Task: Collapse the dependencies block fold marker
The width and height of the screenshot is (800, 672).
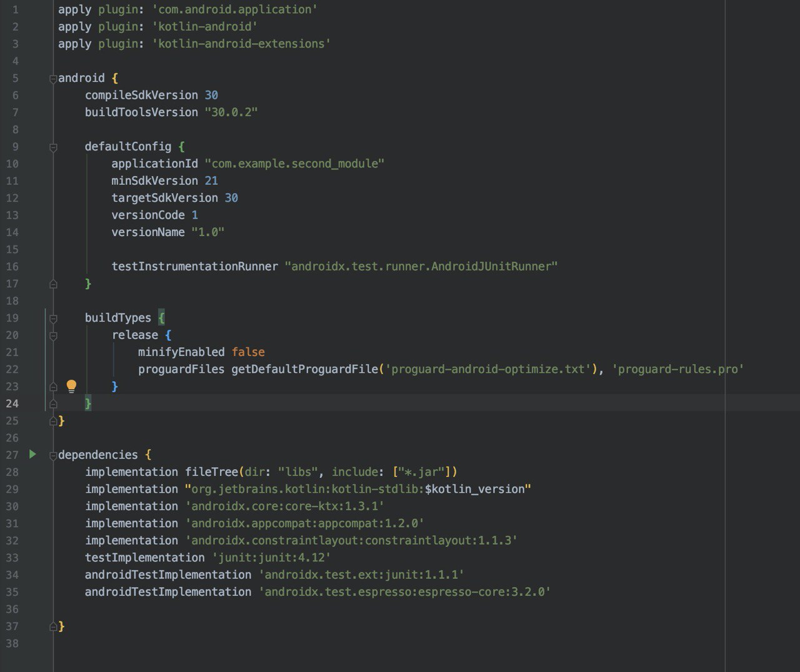Action: coord(53,455)
